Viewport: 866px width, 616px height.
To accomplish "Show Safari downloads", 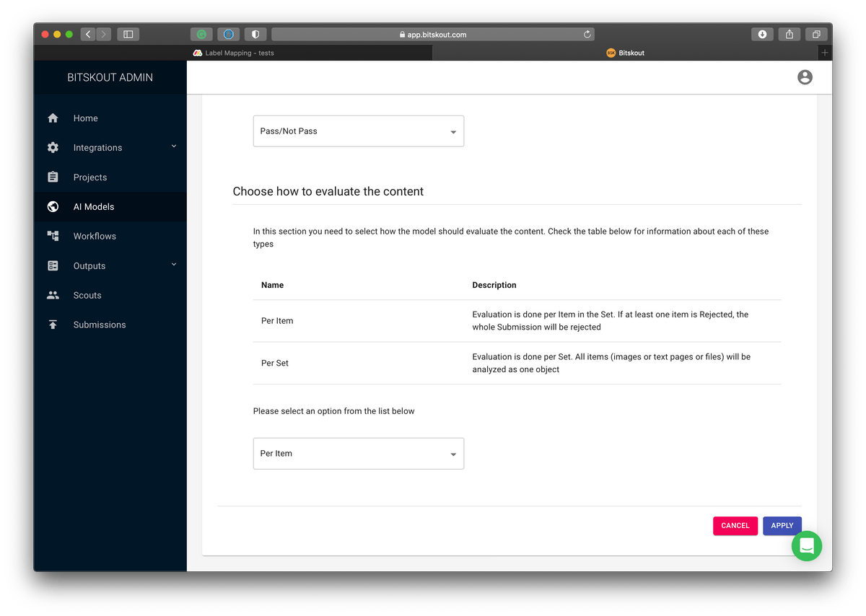I will (x=762, y=34).
